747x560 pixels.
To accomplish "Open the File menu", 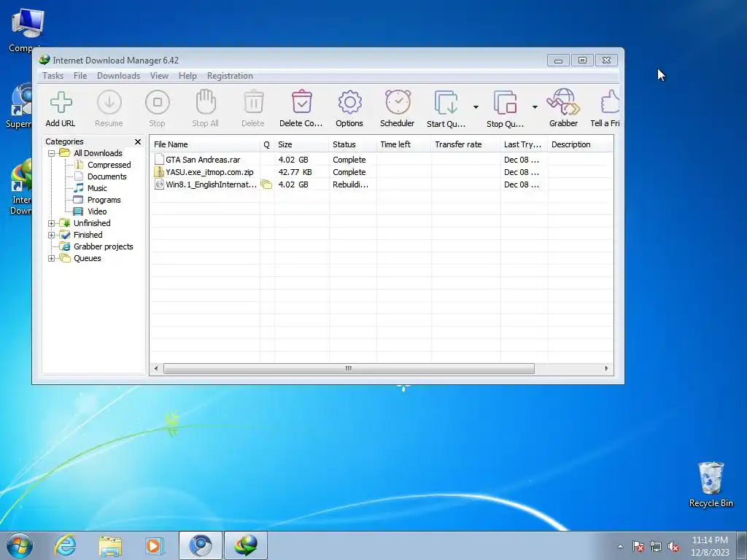I will 80,76.
